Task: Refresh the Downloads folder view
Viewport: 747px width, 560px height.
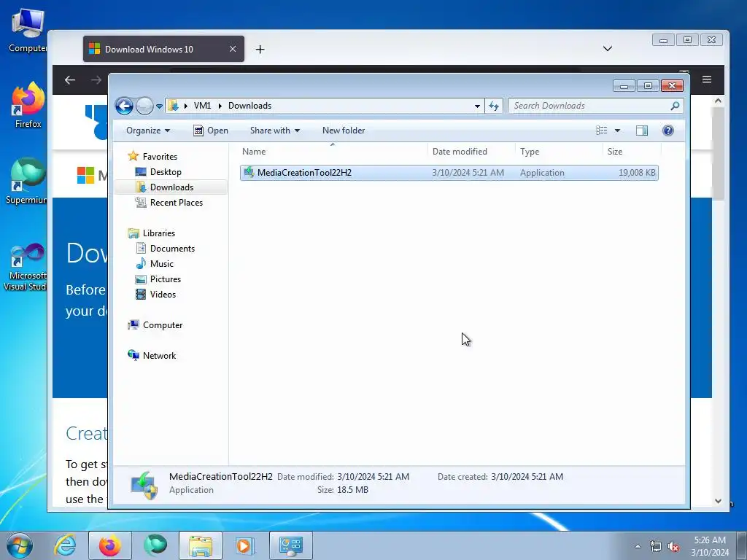Action: coord(494,106)
